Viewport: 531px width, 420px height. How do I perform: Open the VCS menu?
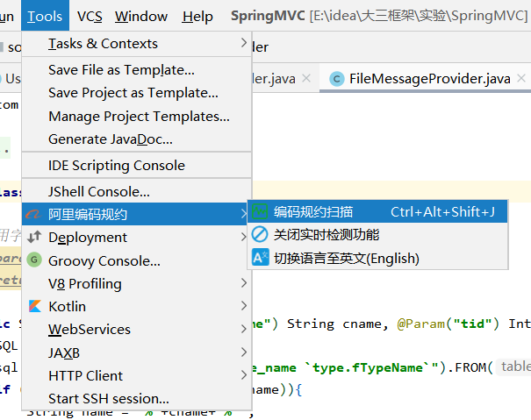click(x=90, y=17)
